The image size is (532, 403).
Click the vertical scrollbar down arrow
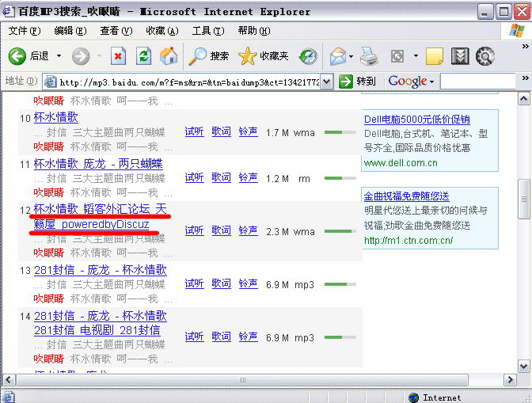pos(524,367)
